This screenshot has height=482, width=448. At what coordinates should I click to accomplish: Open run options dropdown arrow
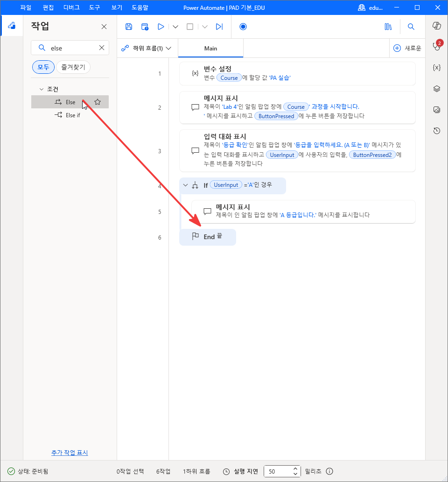(175, 27)
